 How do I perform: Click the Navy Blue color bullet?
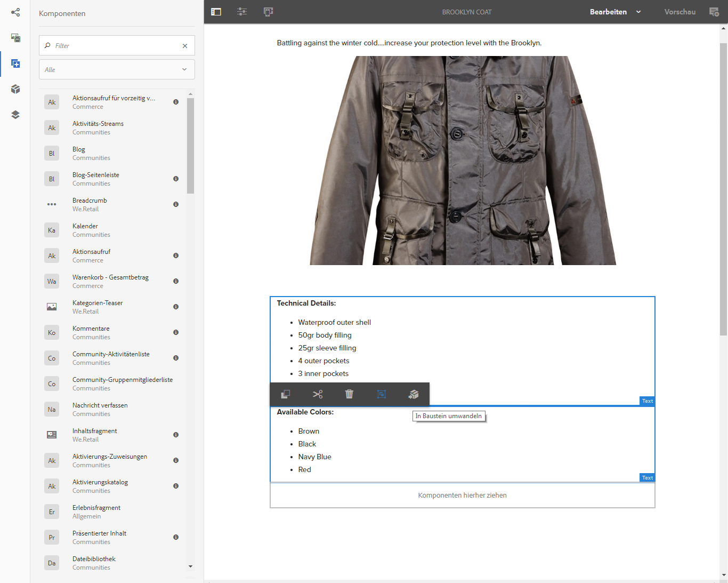pyautogui.click(x=314, y=457)
